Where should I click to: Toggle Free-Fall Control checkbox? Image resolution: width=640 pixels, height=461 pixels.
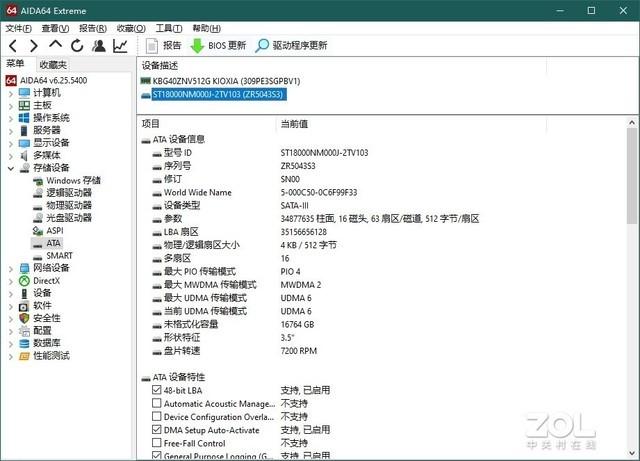[156, 443]
